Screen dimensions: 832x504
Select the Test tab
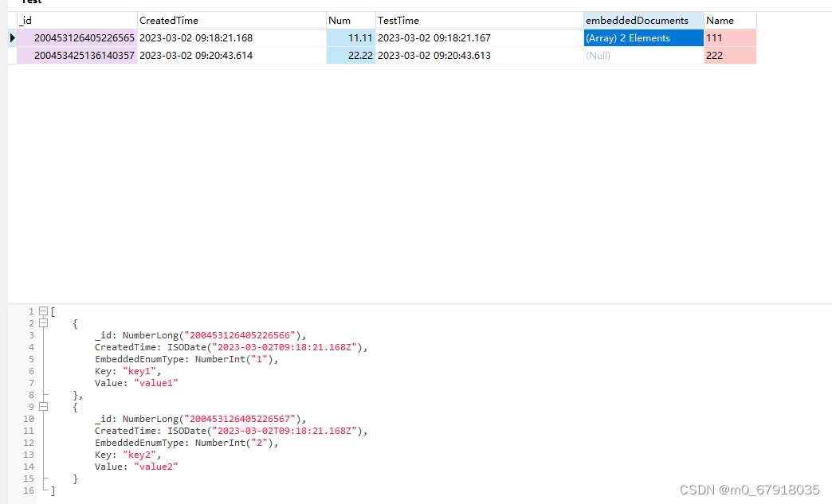pos(32,2)
